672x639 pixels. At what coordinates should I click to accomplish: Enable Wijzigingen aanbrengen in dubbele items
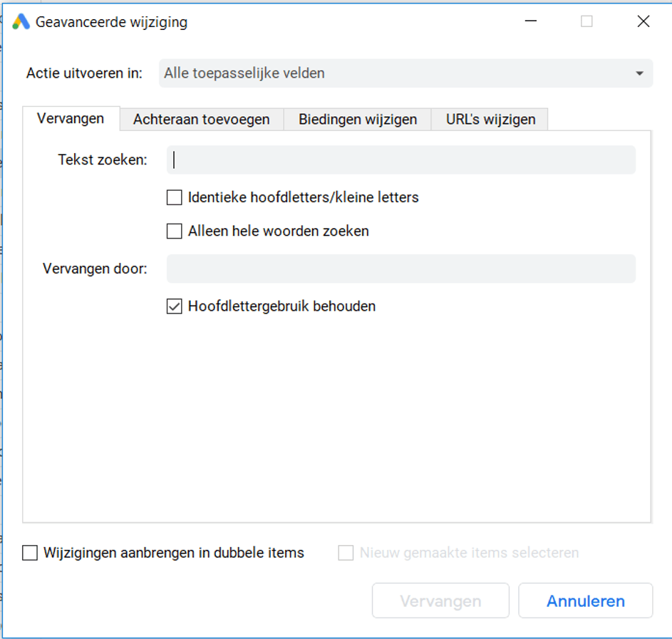(30, 553)
